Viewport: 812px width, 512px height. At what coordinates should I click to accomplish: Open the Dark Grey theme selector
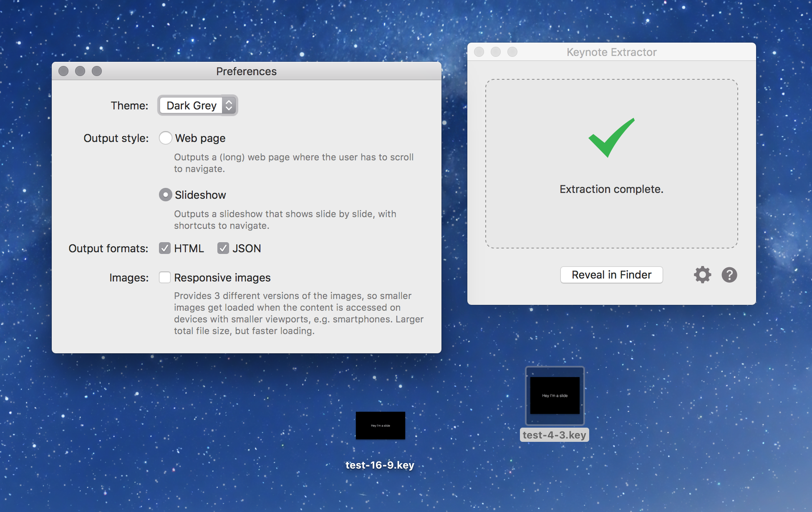coord(197,106)
